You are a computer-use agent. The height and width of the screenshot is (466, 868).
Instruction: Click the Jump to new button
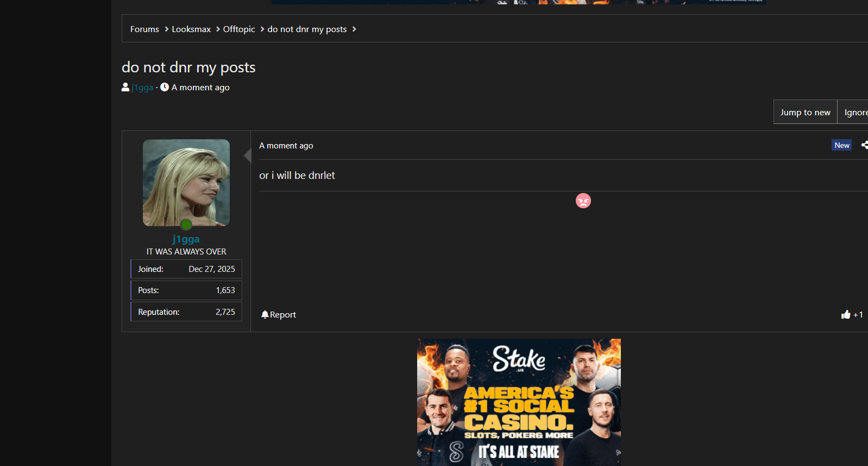click(805, 112)
